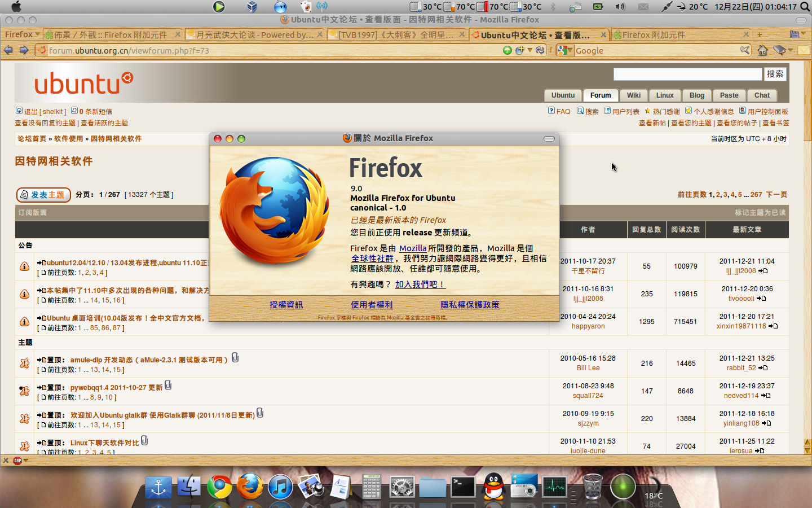Close the Ubuntu中文论坛 tab
The width and height of the screenshot is (812, 508).
[603, 34]
